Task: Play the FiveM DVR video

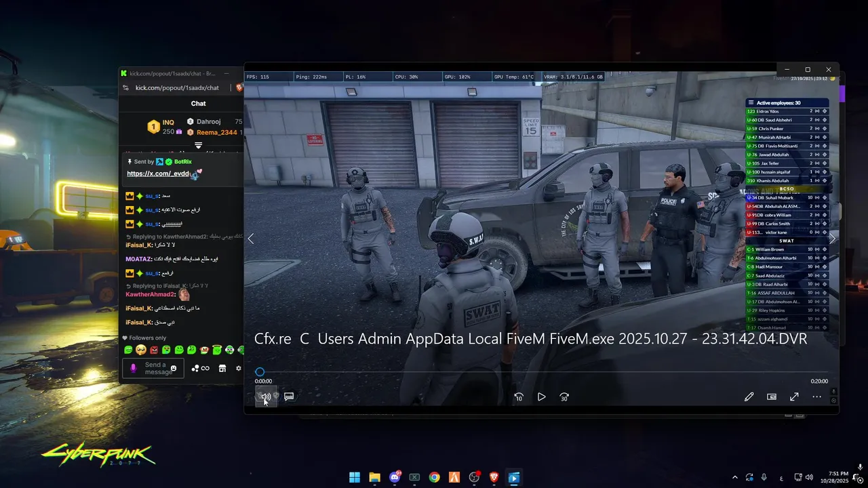Action: click(x=541, y=397)
